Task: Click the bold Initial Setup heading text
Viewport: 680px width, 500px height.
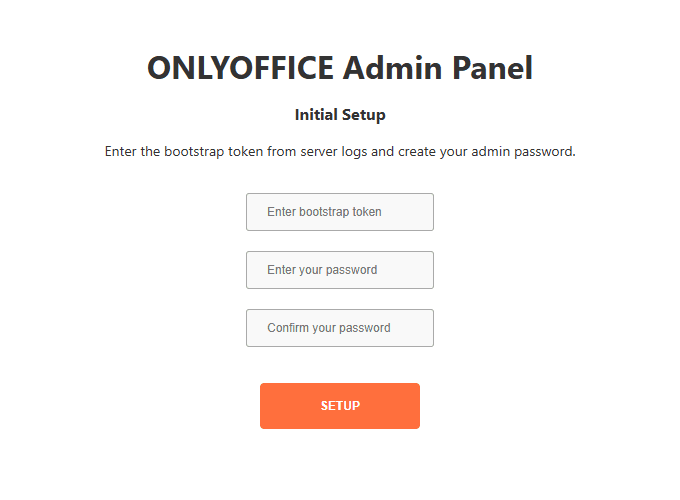Action: click(x=340, y=115)
